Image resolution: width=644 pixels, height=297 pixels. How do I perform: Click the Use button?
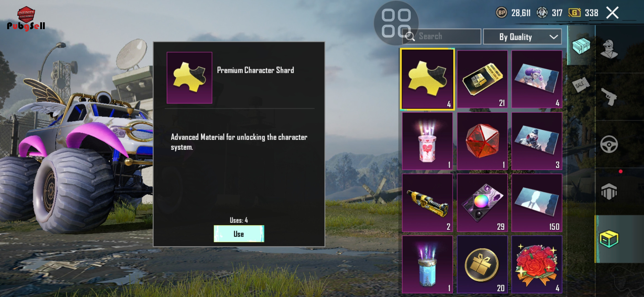pyautogui.click(x=239, y=234)
